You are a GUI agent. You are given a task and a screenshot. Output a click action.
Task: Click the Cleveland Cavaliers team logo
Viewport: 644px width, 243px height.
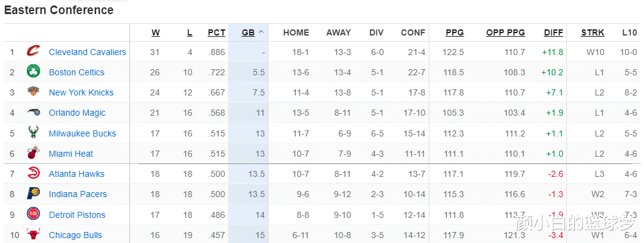point(33,52)
